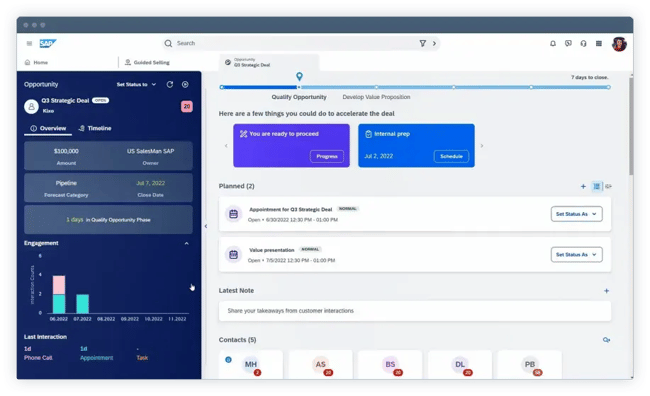Click the Internal prep card
Screen dimensions: 650x396
click(x=416, y=146)
